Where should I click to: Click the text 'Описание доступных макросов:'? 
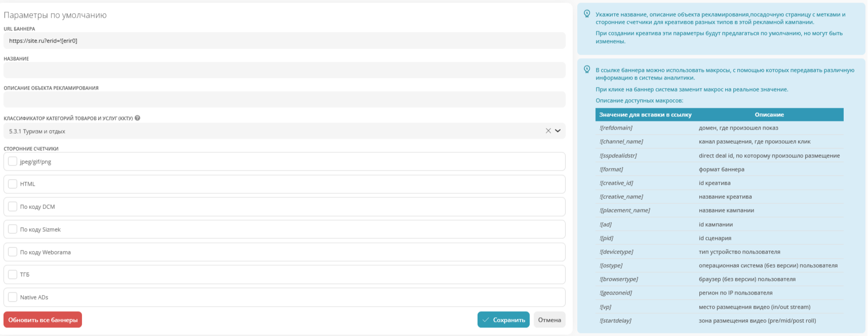(639, 100)
